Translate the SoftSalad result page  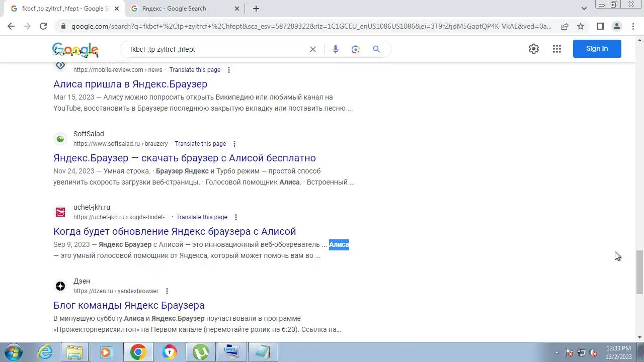200,144
